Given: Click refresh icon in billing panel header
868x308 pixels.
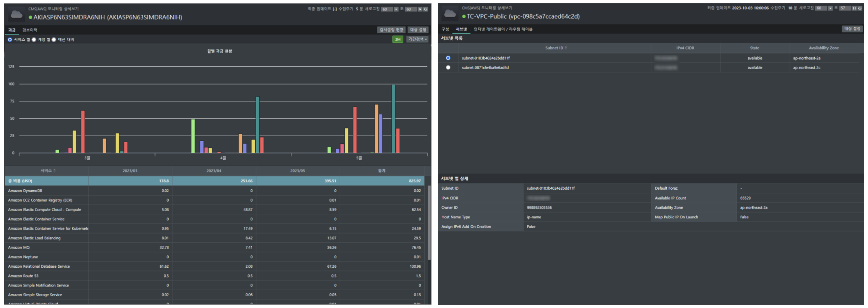Looking at the screenshot, I should [x=426, y=9].
